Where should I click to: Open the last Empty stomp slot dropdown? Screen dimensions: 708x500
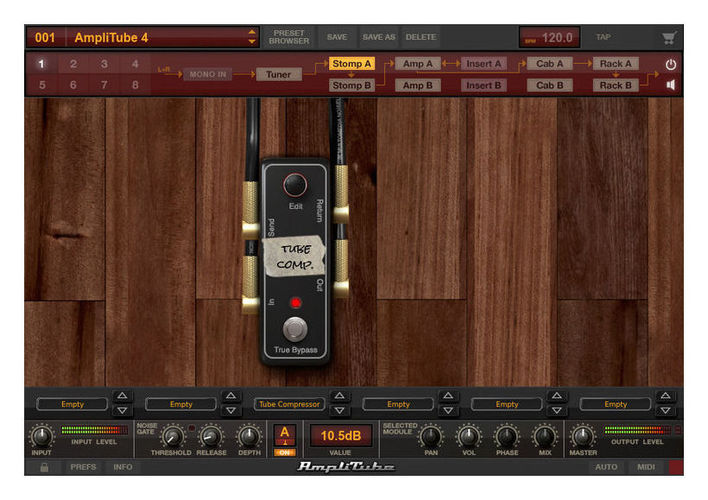click(x=615, y=404)
